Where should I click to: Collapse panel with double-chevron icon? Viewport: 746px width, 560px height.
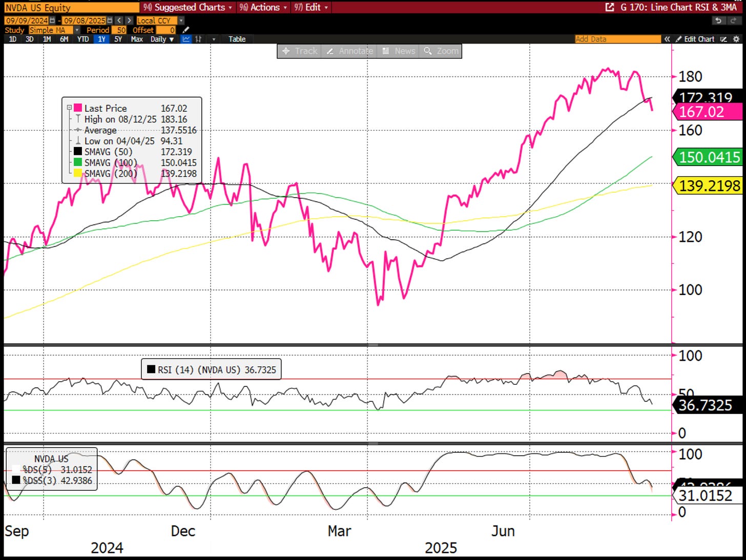click(667, 39)
